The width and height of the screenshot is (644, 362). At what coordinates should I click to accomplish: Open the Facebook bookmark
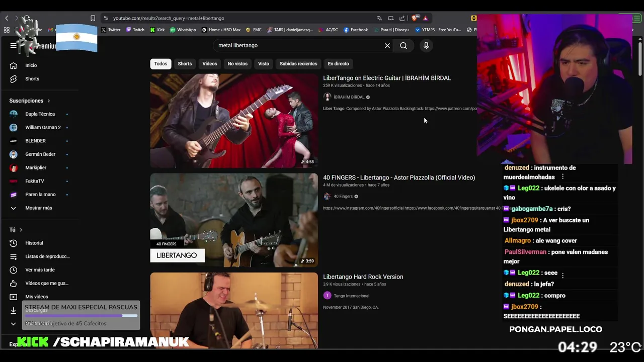(356, 30)
